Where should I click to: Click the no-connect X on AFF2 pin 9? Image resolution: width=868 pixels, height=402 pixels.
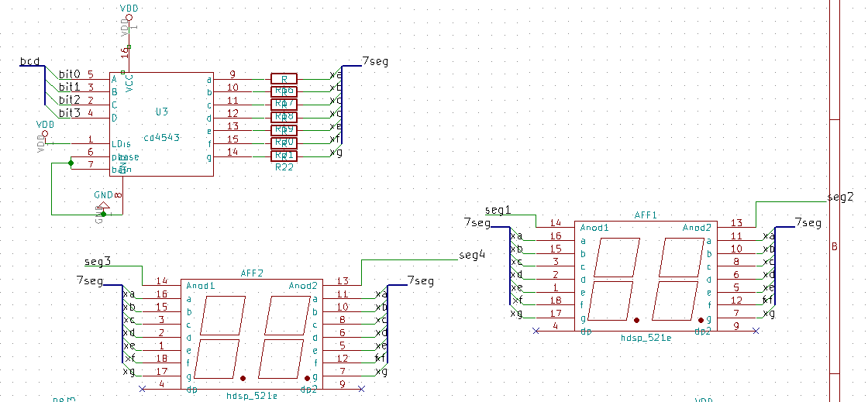(361, 390)
